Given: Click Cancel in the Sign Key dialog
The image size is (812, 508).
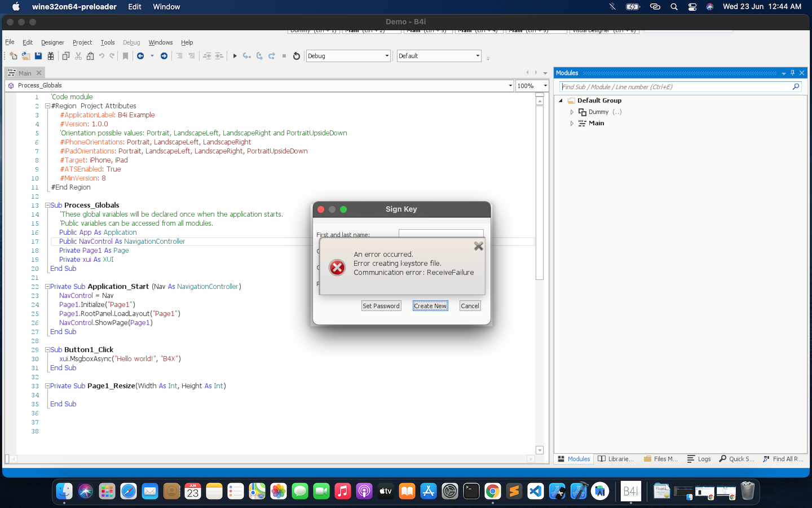Looking at the screenshot, I should click(x=470, y=306).
